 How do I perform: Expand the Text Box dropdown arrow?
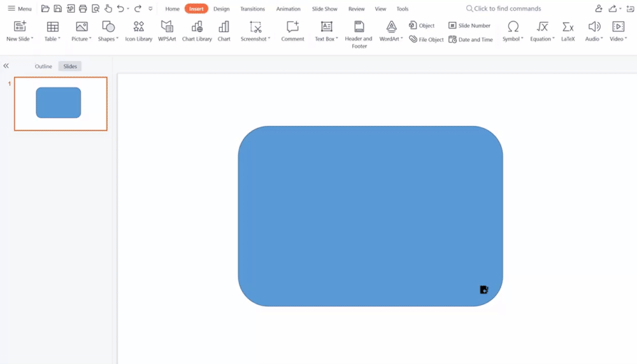[337, 39]
